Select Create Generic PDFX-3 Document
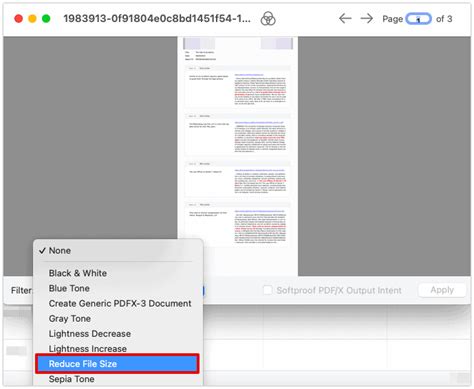 tap(118, 303)
